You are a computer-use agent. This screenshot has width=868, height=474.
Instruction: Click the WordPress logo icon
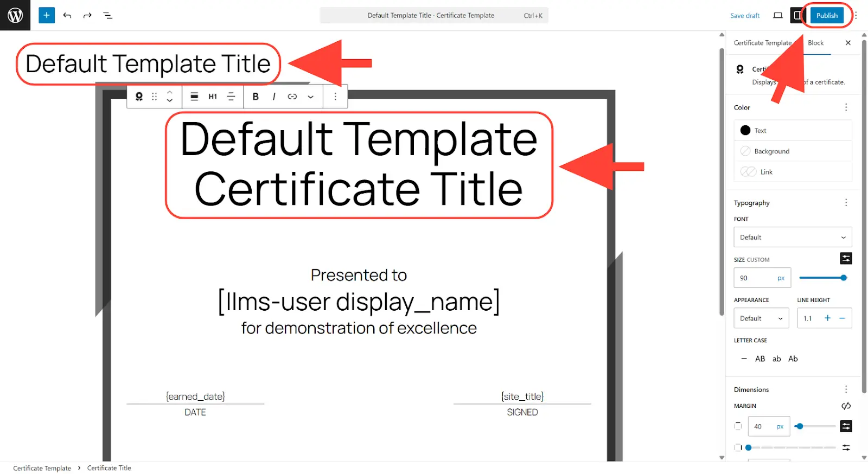tap(15, 15)
